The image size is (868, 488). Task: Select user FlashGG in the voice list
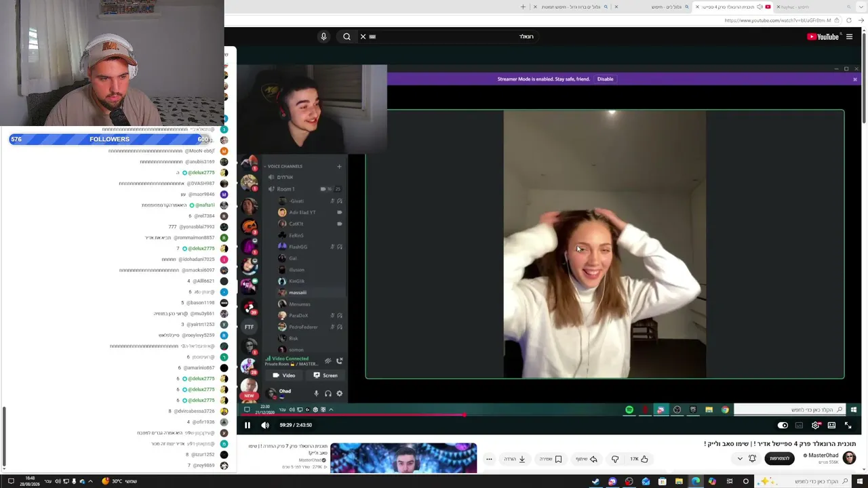(x=298, y=247)
